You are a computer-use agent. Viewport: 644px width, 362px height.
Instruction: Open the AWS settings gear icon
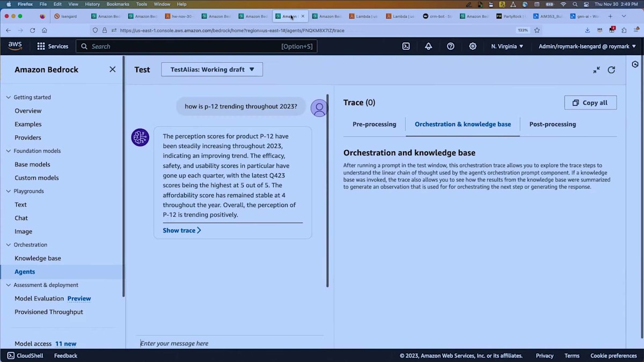(x=473, y=46)
